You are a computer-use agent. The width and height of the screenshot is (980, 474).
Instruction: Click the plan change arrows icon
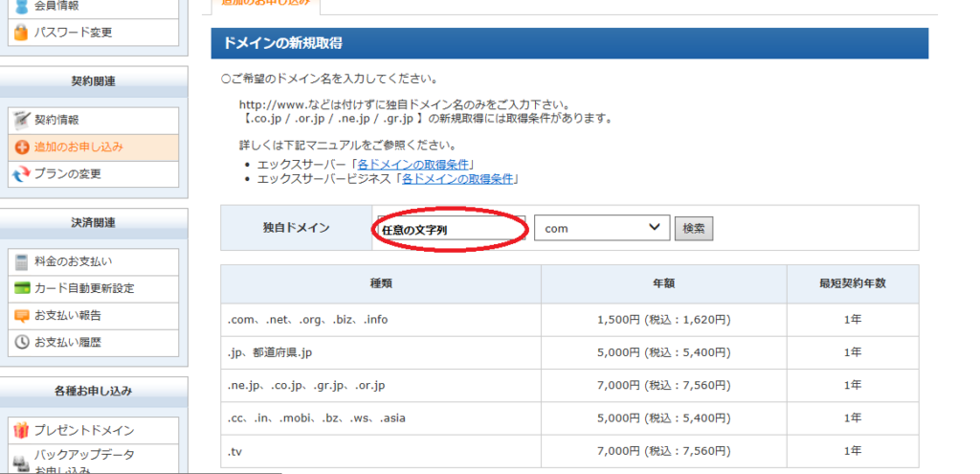pos(21,174)
